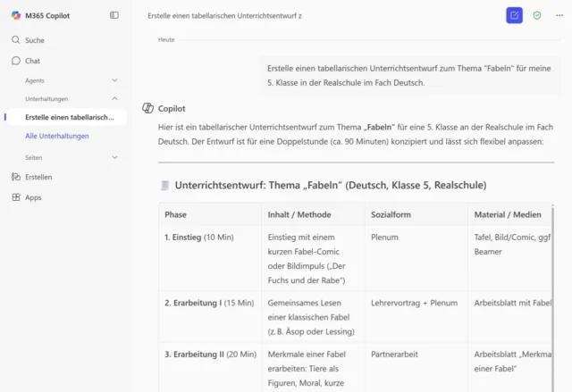
Task: Expand the Agents section chevron
Action: point(114,80)
